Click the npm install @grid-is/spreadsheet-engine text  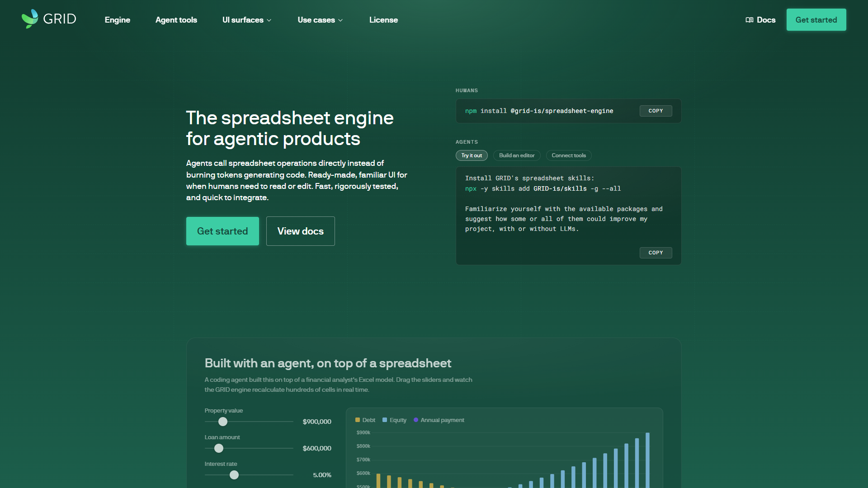[x=539, y=111]
